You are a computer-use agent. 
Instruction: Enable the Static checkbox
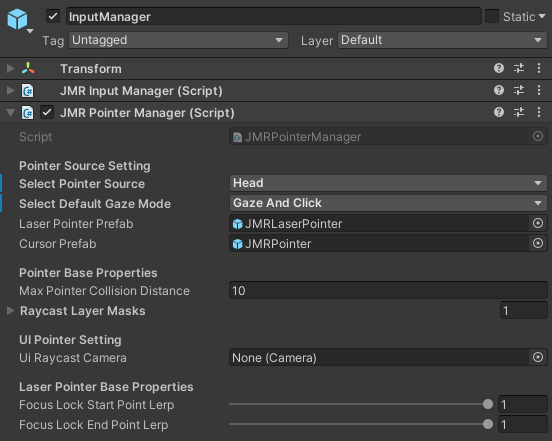492,16
